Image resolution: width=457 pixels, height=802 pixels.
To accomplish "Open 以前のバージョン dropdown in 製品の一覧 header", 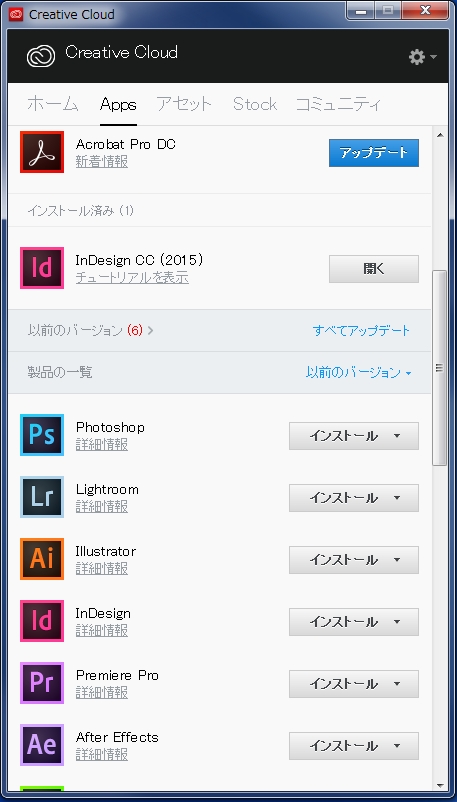I will 359,372.
